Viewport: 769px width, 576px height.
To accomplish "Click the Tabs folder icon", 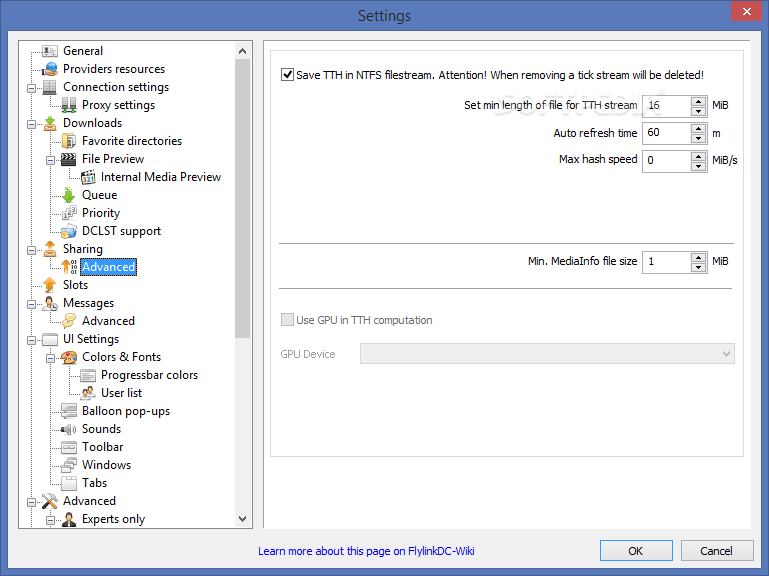I will (69, 483).
